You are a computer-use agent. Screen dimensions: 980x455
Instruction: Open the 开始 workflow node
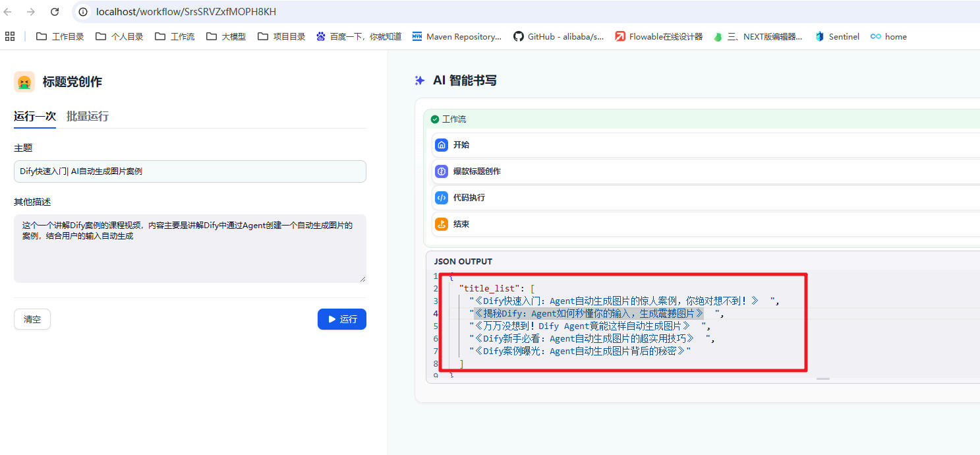[706, 145]
